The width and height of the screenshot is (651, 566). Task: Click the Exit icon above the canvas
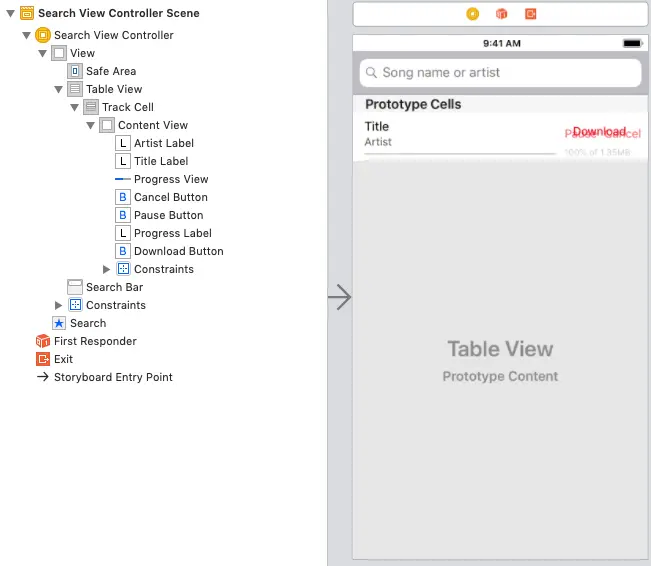[530, 14]
